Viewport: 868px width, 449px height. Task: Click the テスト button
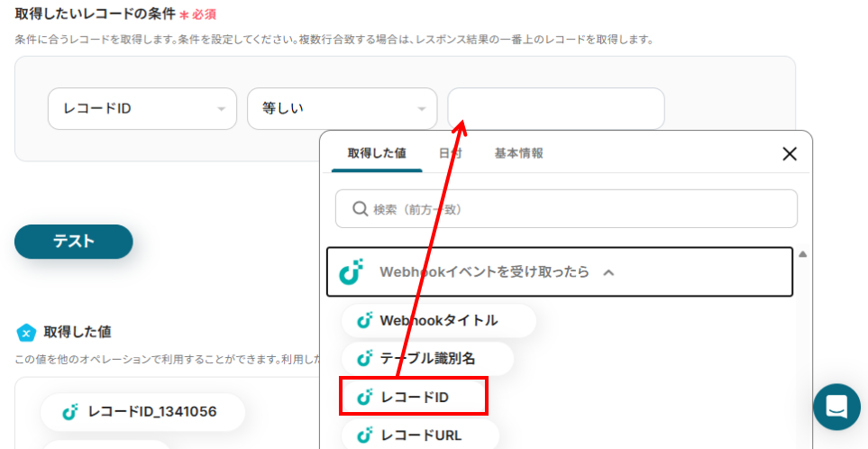coord(74,242)
